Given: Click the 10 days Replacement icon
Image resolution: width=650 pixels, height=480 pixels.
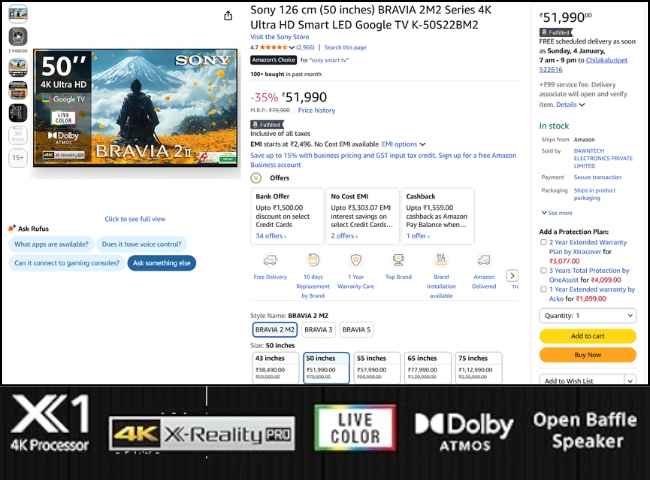Looking at the screenshot, I should [313, 260].
